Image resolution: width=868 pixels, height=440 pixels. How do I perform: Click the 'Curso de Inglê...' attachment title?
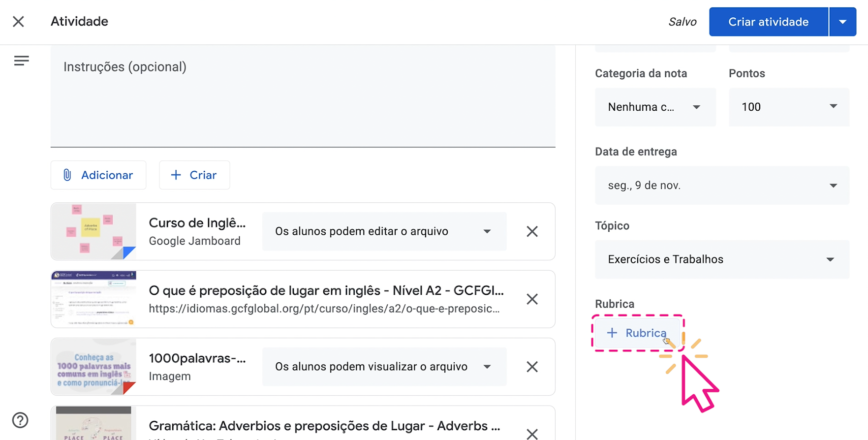197,223
